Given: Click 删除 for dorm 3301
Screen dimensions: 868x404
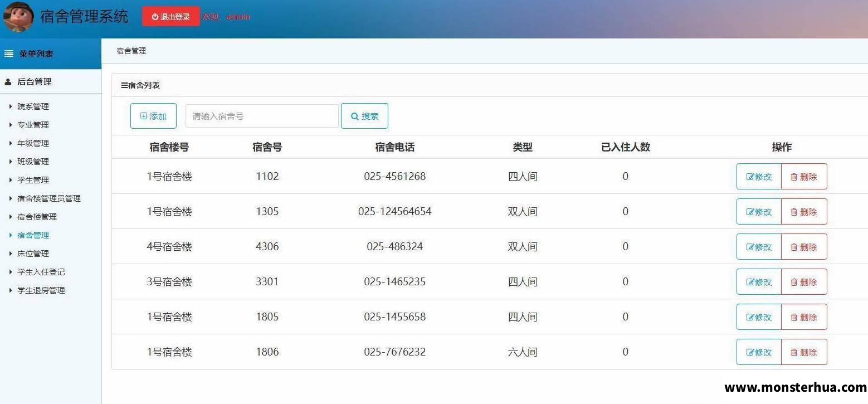Looking at the screenshot, I should point(804,282).
